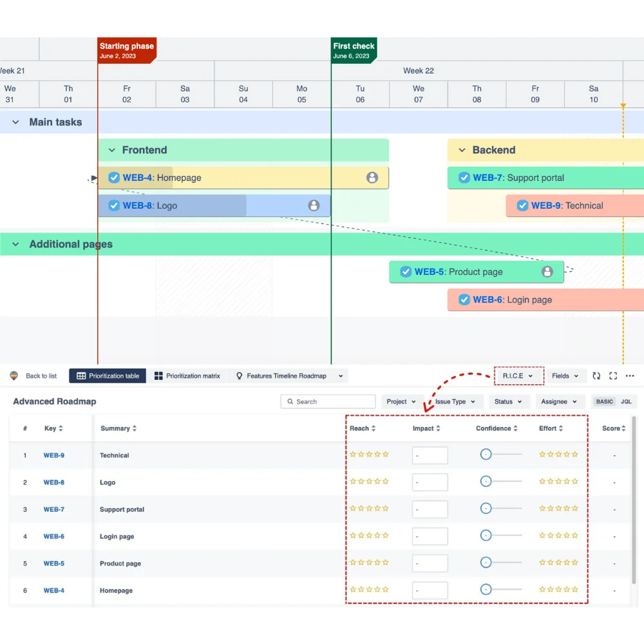Click the Impact field for WEB-8 Logo
This screenshot has width=644, height=644.
click(430, 482)
